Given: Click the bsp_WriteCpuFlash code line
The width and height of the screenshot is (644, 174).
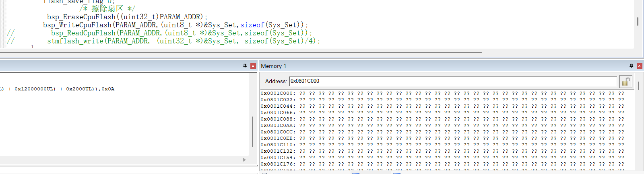Looking at the screenshot, I should [x=176, y=25].
